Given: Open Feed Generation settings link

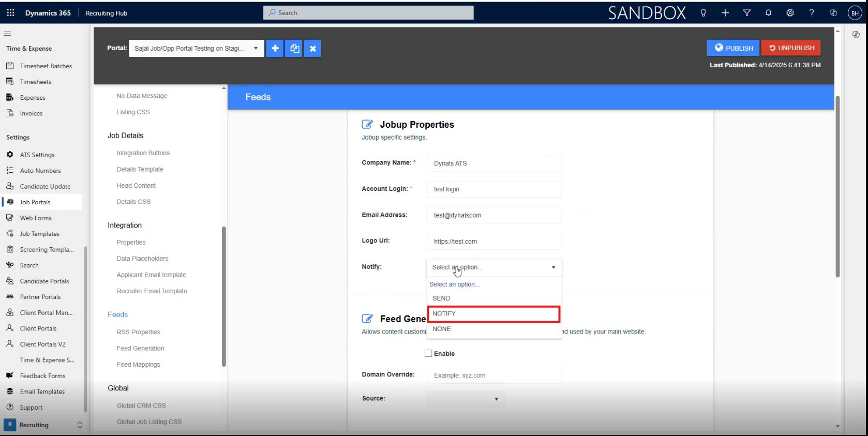Looking at the screenshot, I should click(140, 349).
